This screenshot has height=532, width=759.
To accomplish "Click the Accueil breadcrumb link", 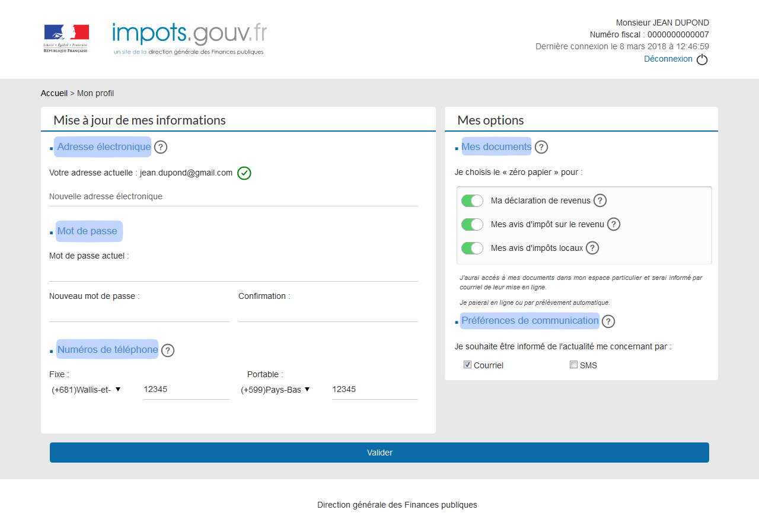I will point(54,93).
